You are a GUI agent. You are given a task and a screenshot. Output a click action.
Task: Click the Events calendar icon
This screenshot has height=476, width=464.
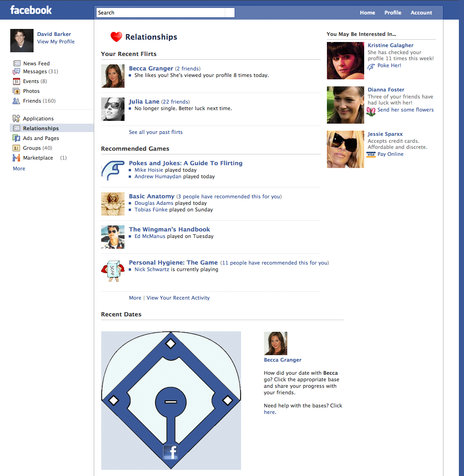(16, 81)
